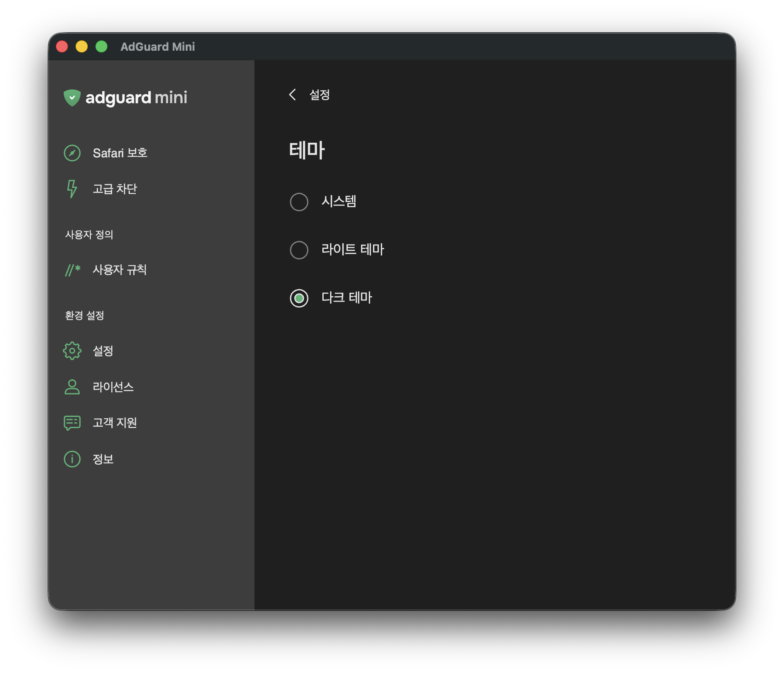
Task: Go back using the chevron arrow
Action: click(x=293, y=95)
